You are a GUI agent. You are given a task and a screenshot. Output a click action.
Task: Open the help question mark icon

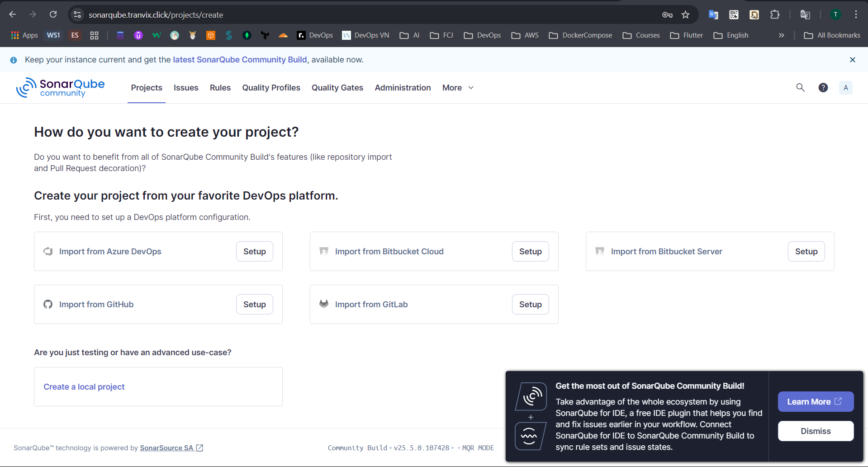(823, 88)
